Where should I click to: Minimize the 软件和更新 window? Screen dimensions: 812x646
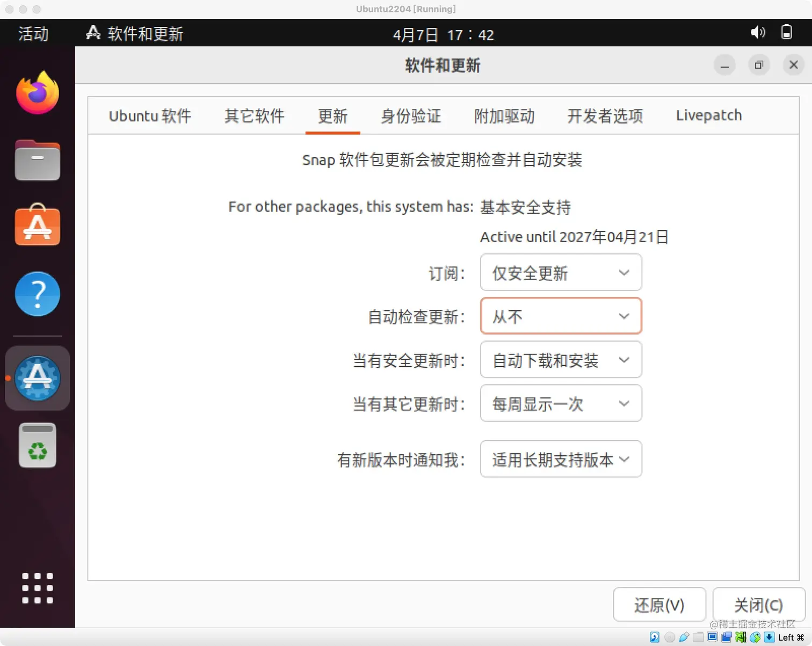[724, 65]
